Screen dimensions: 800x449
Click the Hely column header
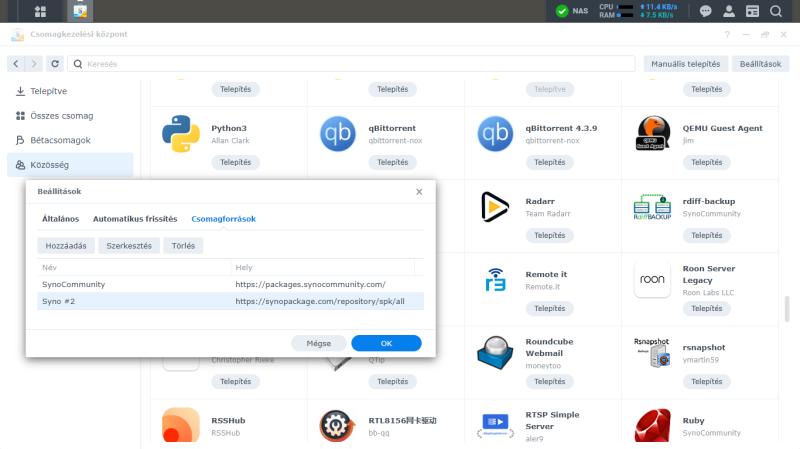pos(322,267)
